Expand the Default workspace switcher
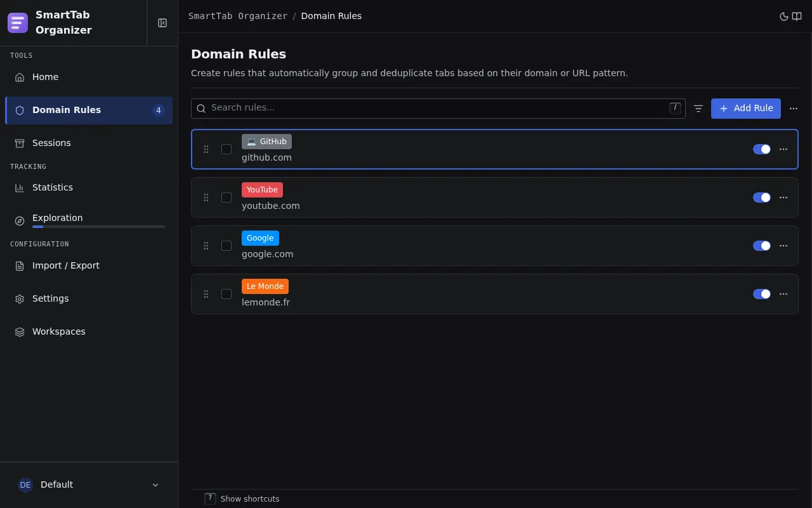 pyautogui.click(x=89, y=485)
